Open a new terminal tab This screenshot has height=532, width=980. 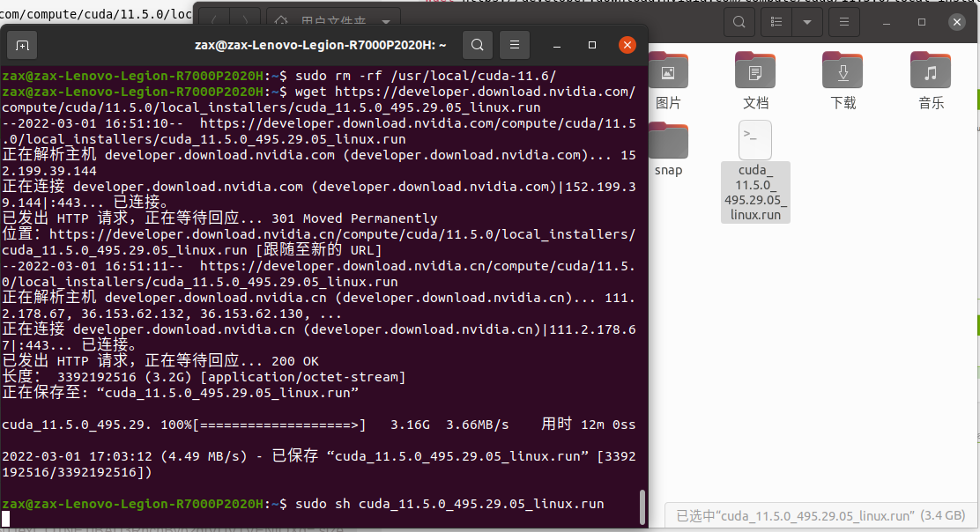[22, 45]
